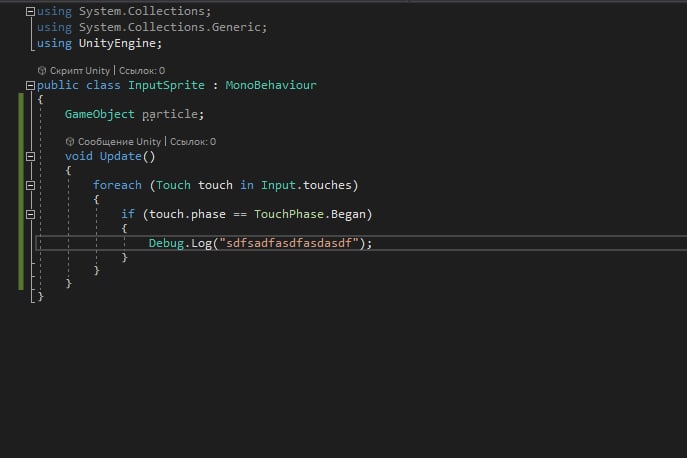Image resolution: width=687 pixels, height=458 pixels.
Task: Click System.Collections.Generic namespace
Action: 170,27
